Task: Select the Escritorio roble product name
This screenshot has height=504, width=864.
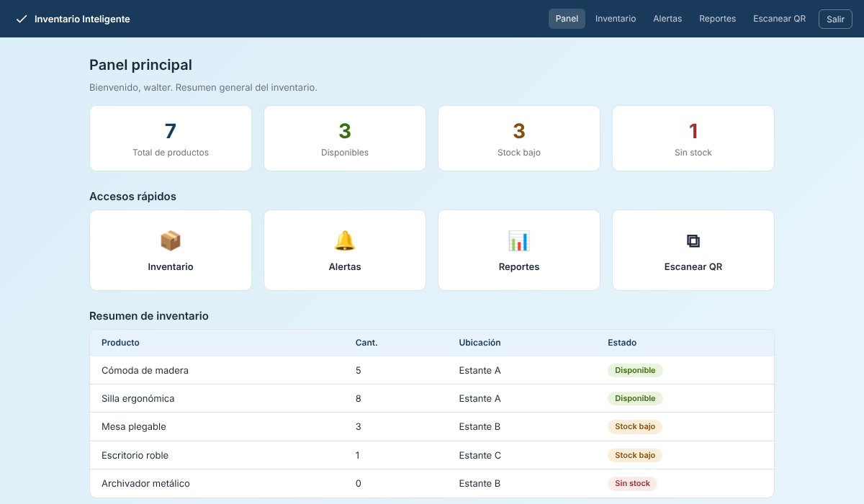Action: [x=135, y=455]
